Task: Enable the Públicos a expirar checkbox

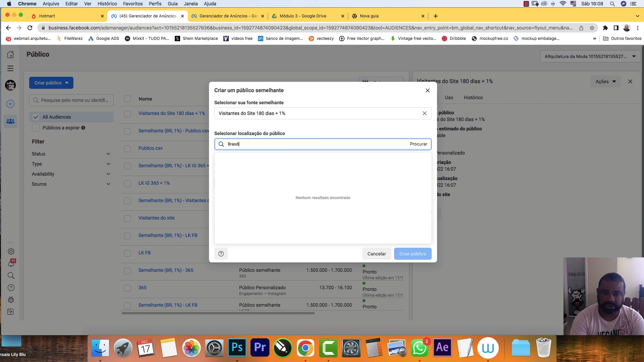Action: (x=36, y=128)
